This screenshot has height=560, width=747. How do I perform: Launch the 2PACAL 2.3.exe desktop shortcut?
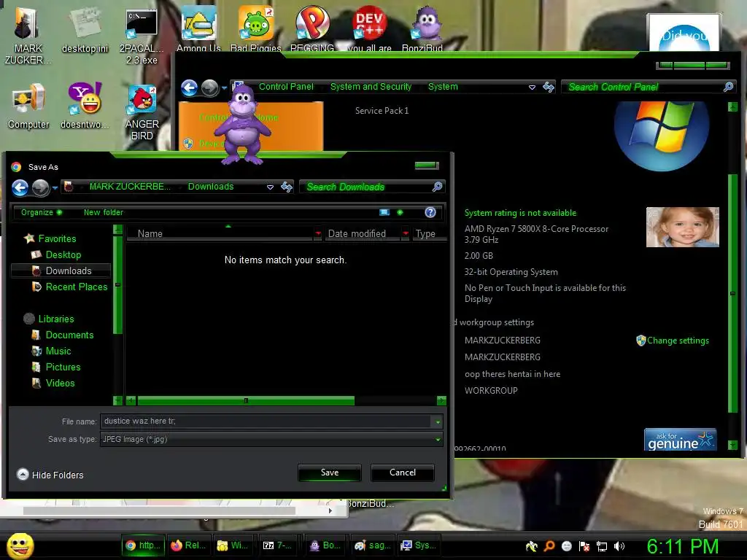(142, 36)
